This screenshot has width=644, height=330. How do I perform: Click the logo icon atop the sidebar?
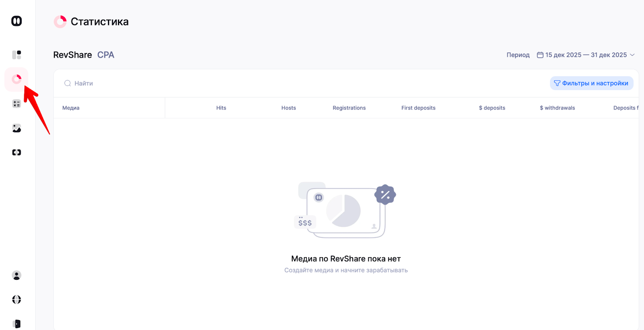(x=17, y=21)
